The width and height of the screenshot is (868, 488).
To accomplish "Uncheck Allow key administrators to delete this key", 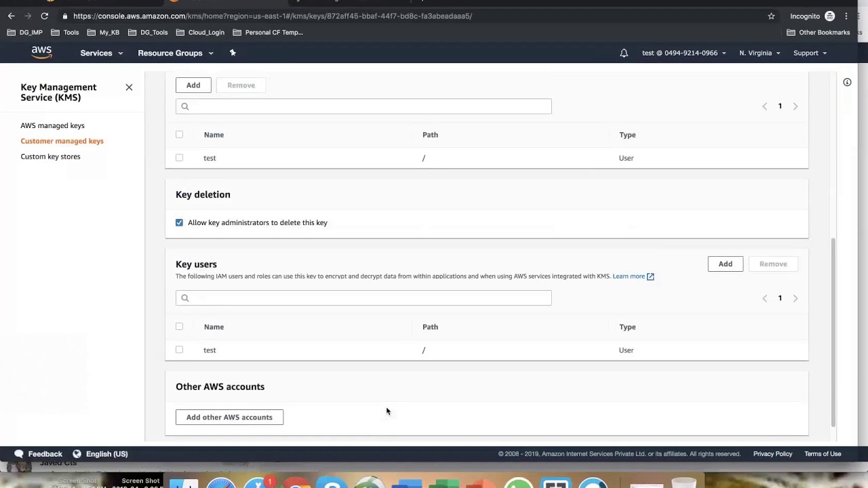I will 179,222.
